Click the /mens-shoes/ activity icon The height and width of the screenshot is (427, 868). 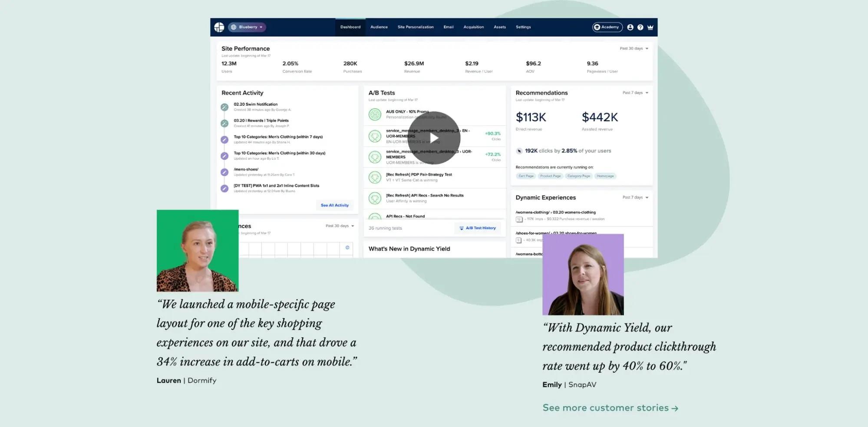(224, 172)
